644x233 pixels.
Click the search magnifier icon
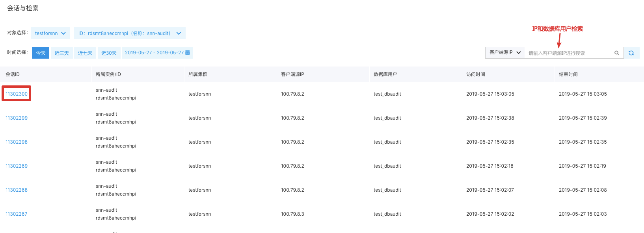point(616,53)
